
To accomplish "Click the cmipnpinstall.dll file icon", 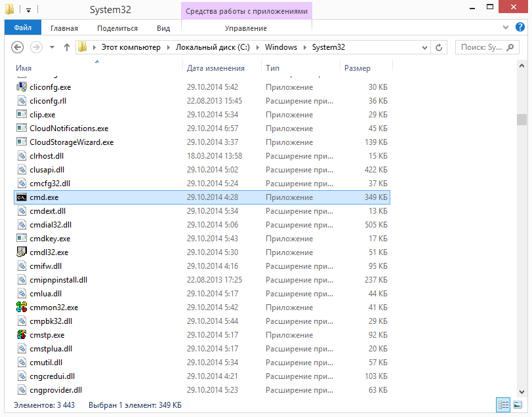I will coord(22,280).
